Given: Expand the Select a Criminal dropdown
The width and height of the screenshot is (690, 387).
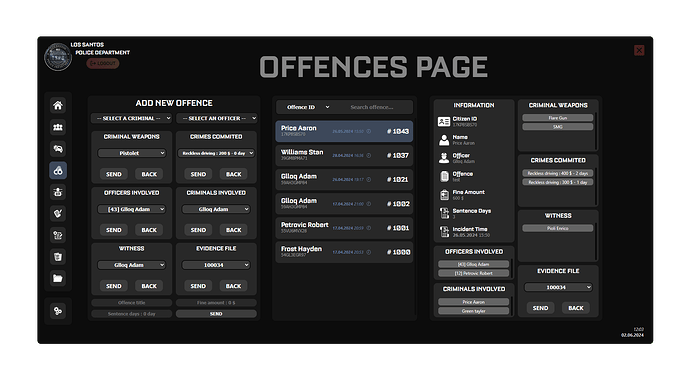Looking at the screenshot, I should coord(131,118).
